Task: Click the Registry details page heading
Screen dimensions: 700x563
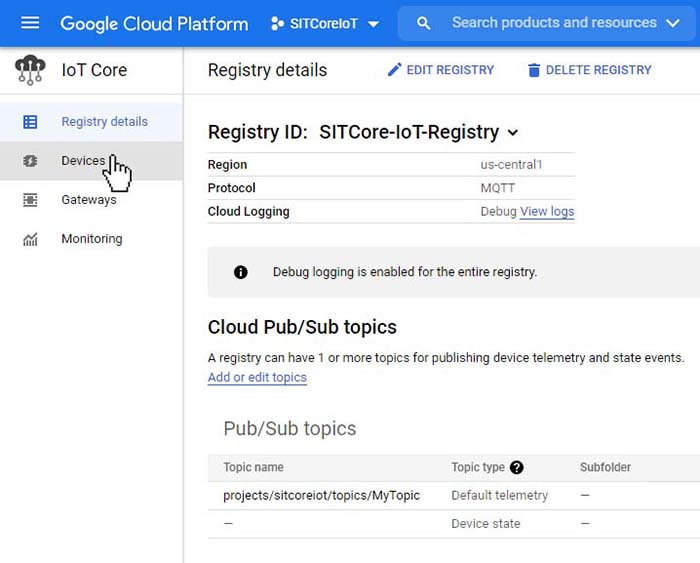Action: [267, 70]
